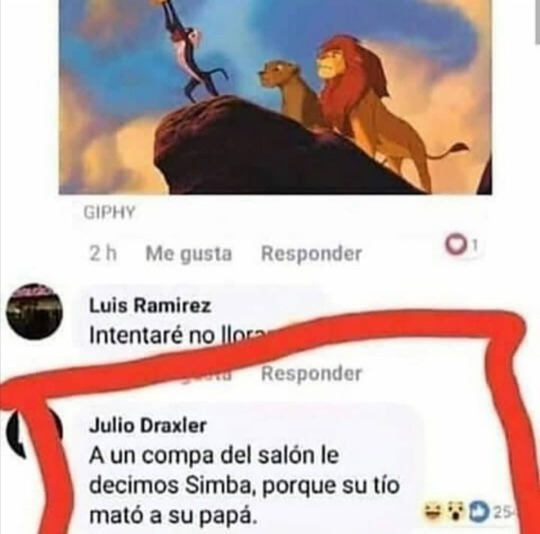Open the Lion King GIF

[x=276, y=97]
